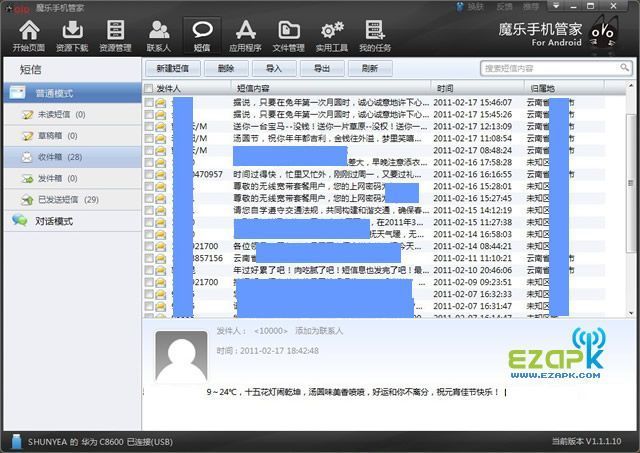The height and width of the screenshot is (453, 640).
Task: Open 未读短信 (0) folder
Action: pyautogui.click(x=72, y=115)
